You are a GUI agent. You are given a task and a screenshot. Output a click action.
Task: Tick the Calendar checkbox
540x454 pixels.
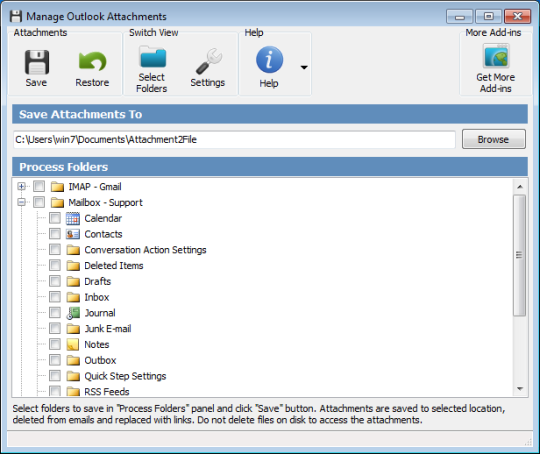[55, 218]
